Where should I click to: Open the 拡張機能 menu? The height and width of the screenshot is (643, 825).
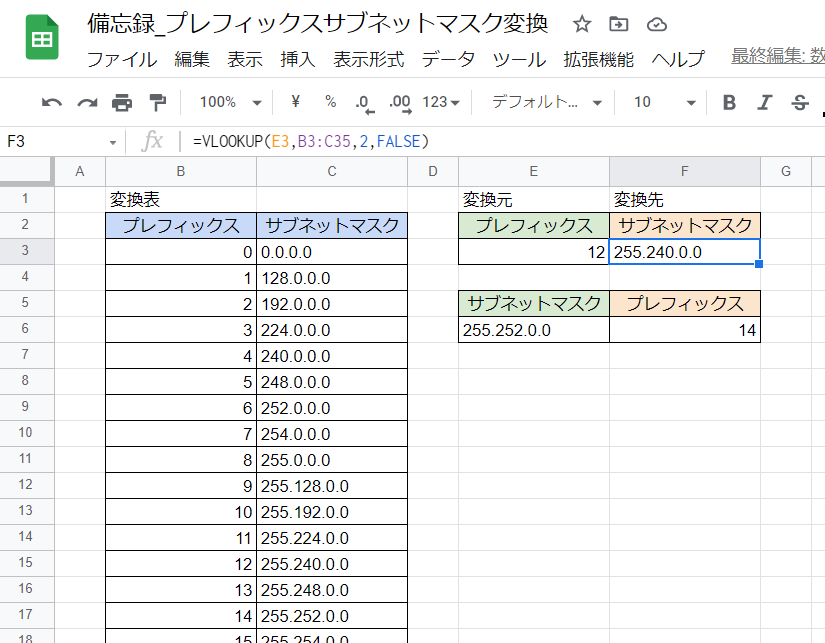[598, 59]
